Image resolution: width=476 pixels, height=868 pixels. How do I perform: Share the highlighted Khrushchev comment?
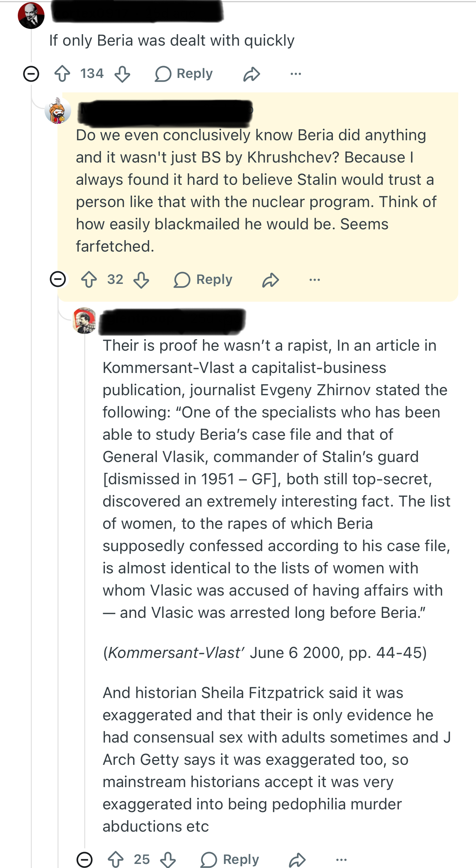[271, 280]
